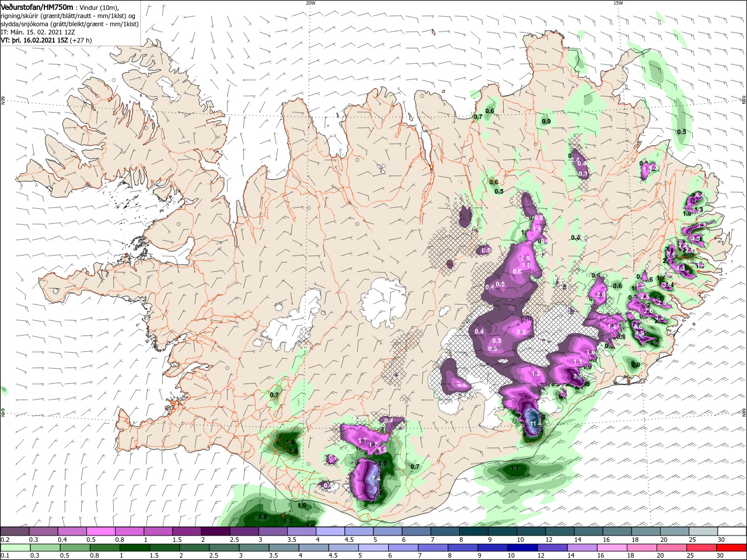Pick lower legend swatch between 2 and 2.5

(194, 548)
